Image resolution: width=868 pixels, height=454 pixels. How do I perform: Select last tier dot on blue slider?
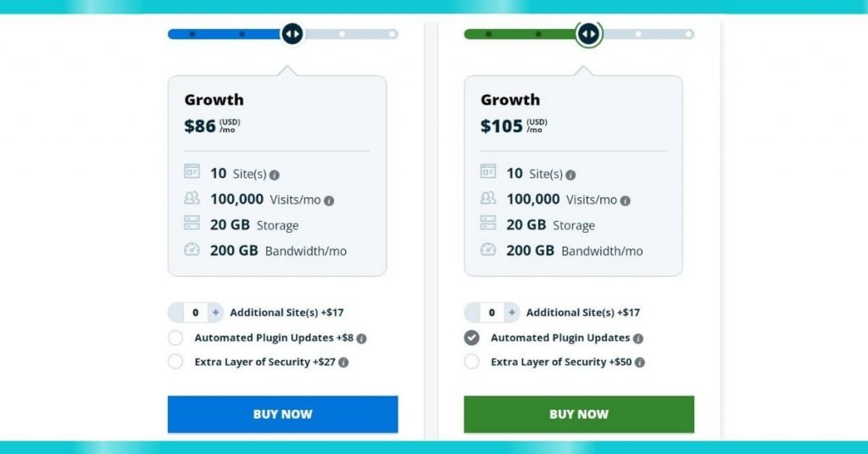392,34
